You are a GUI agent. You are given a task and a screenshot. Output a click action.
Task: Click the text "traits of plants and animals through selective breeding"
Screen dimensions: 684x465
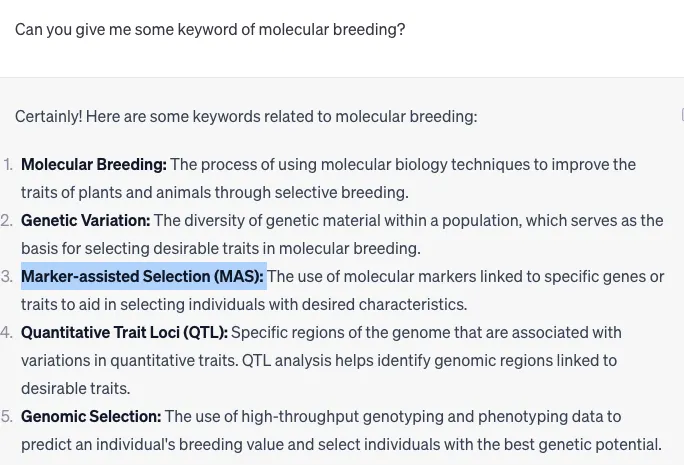coord(213,192)
